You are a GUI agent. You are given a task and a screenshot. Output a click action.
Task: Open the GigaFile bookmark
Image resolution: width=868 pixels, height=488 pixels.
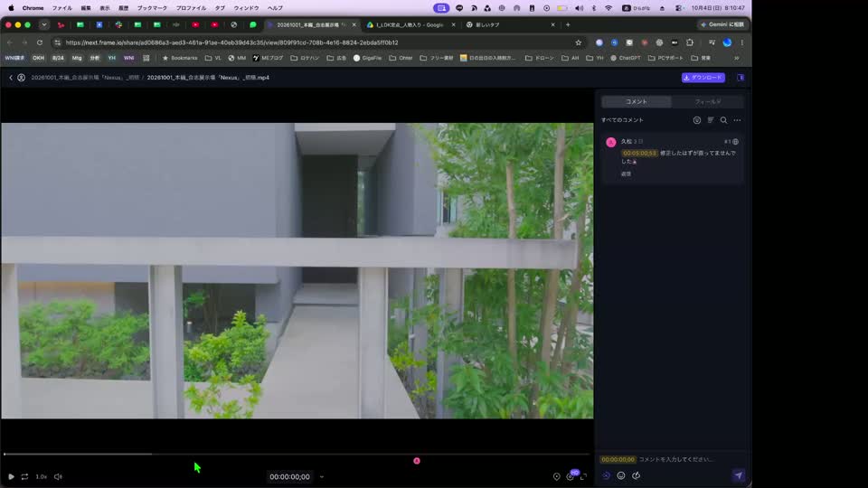pos(368,58)
